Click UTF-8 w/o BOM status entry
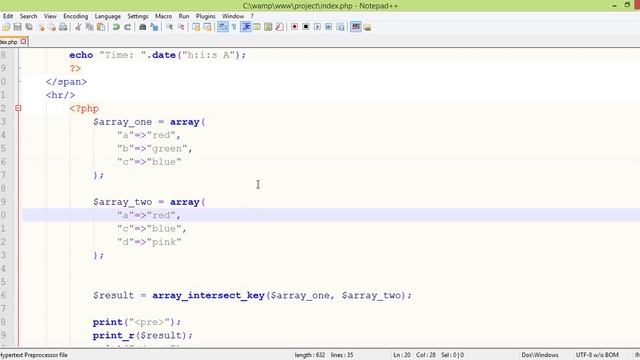This screenshot has width=640, height=360. pos(597,355)
